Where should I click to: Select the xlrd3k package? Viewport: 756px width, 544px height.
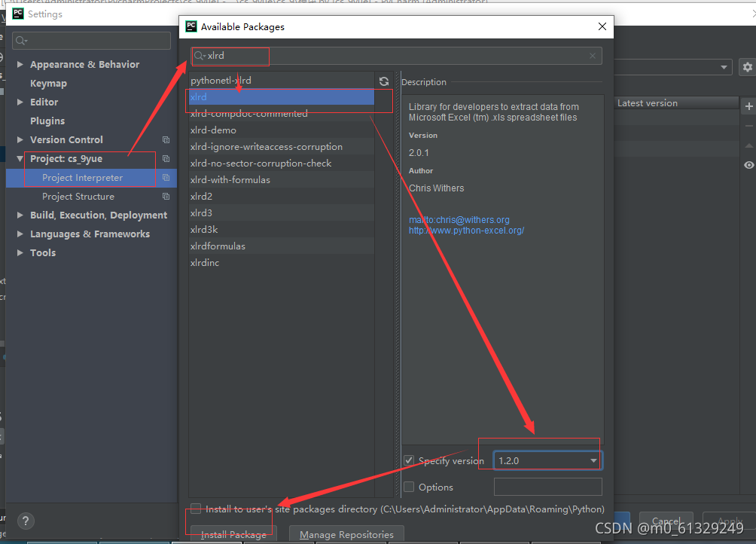[x=281, y=229]
